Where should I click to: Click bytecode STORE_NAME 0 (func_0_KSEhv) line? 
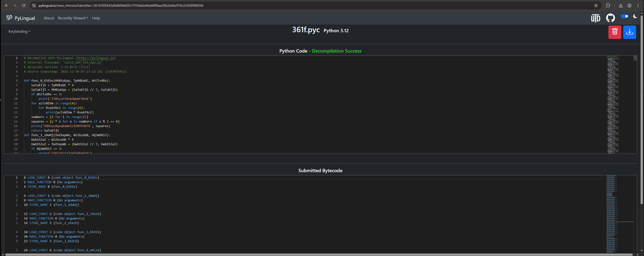tap(50, 187)
